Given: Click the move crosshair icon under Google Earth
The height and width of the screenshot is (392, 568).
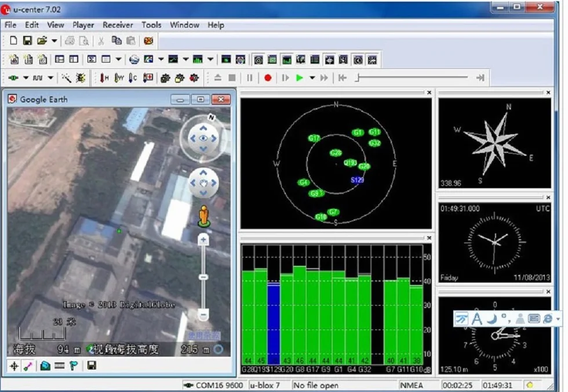Looking at the screenshot, I should click(14, 366).
